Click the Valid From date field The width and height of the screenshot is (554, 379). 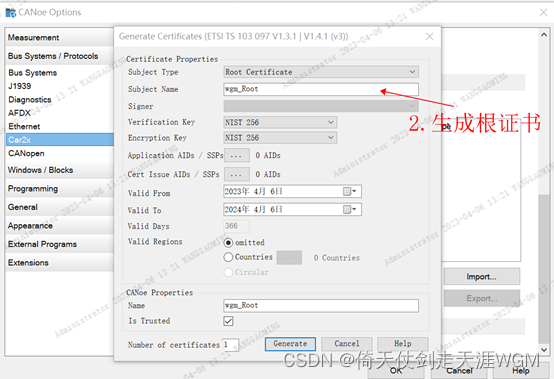(292, 191)
